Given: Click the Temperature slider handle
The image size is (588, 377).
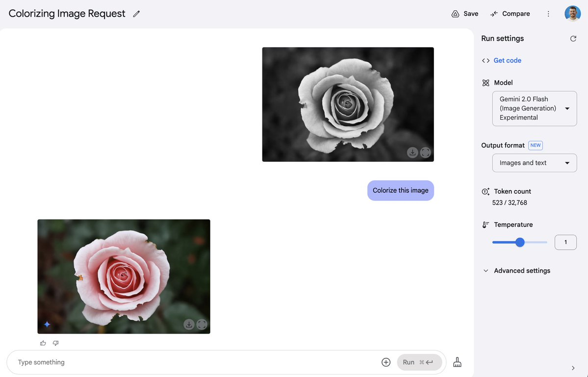Looking at the screenshot, I should (520, 242).
